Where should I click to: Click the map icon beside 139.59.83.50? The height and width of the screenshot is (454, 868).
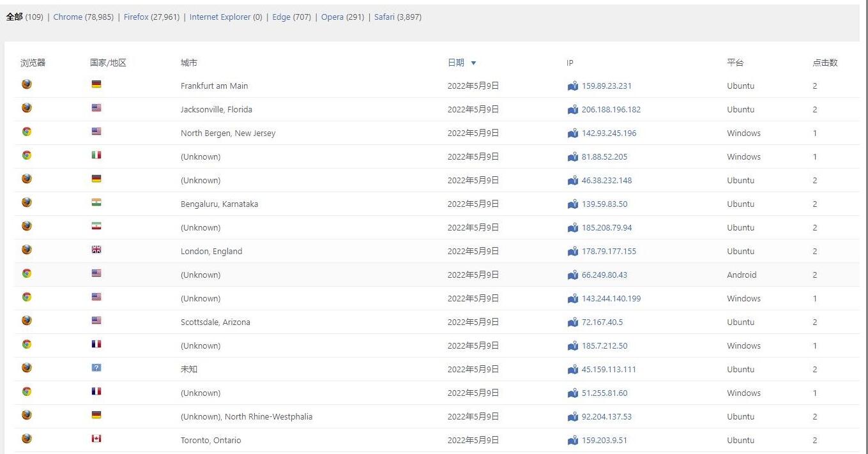click(573, 204)
